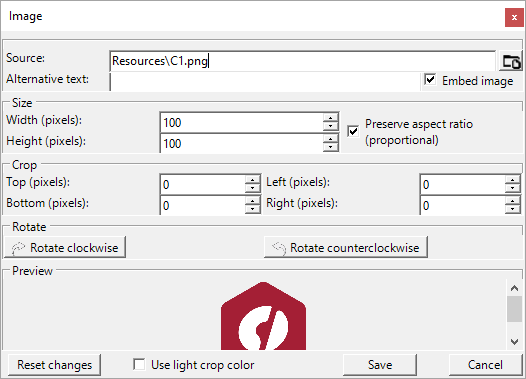Decrease Right crop with the down arrow
Screen dimensions: 526x379
coord(512,209)
